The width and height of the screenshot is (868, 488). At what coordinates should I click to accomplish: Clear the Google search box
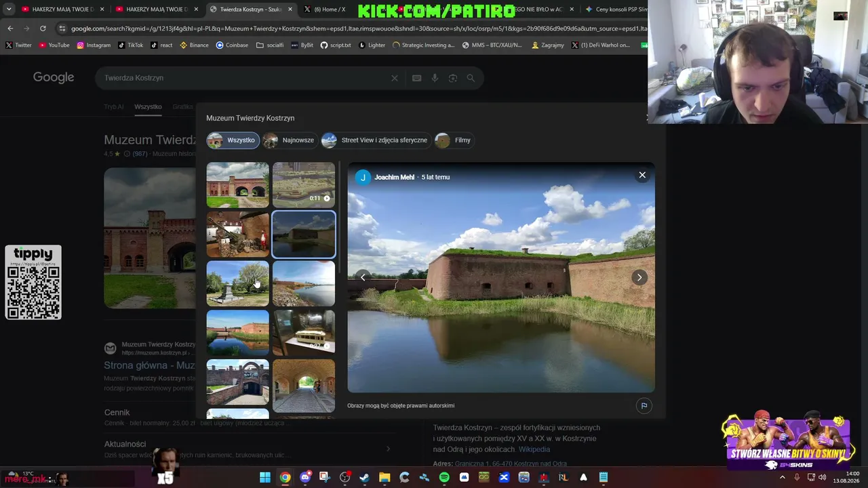tap(395, 78)
